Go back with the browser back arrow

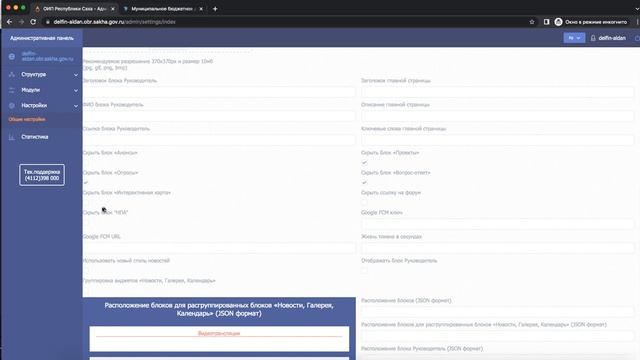tap(9, 22)
